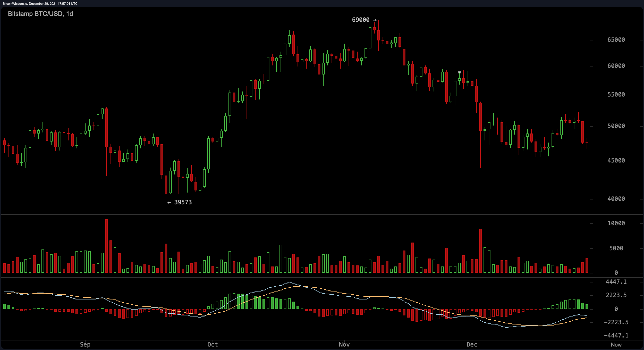The width and height of the screenshot is (644, 350).
Task: Select the Oct label on time axis
Action: point(213,345)
